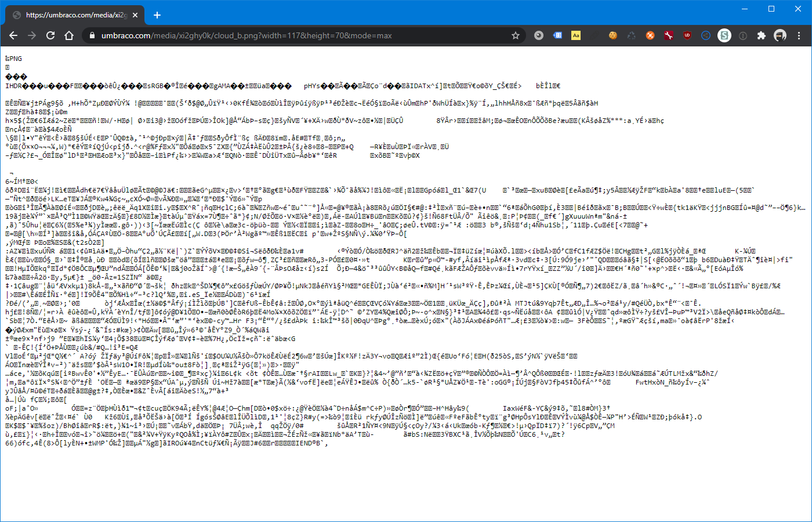
Task: Go to the browser home page
Action: click(x=69, y=35)
